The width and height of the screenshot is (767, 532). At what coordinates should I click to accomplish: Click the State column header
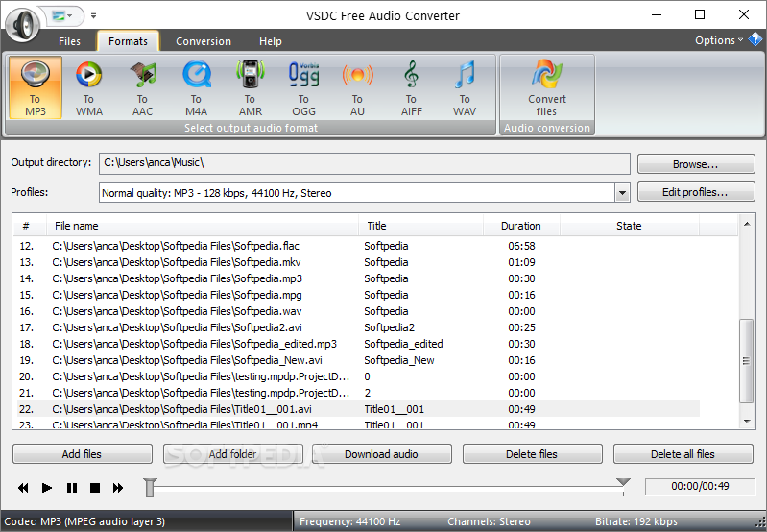pyautogui.click(x=629, y=226)
